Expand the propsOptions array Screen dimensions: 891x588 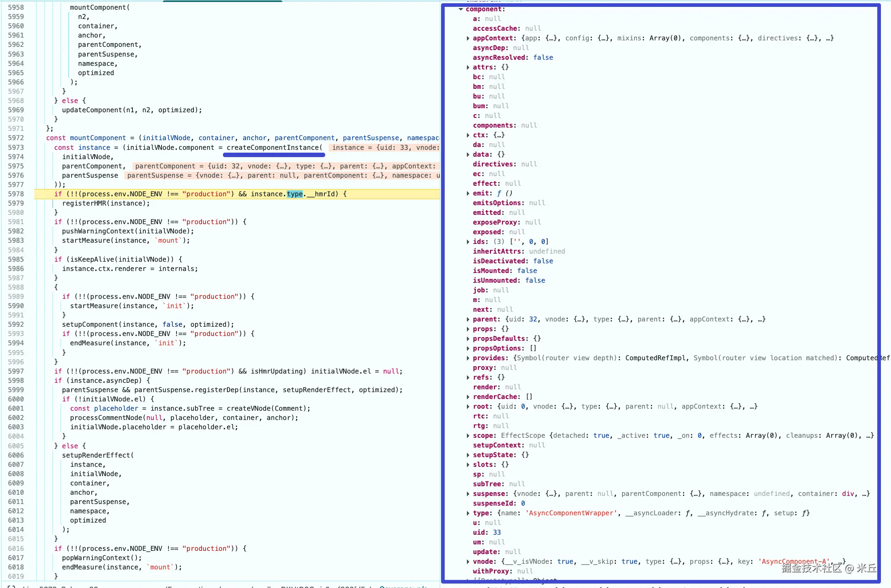(468, 349)
